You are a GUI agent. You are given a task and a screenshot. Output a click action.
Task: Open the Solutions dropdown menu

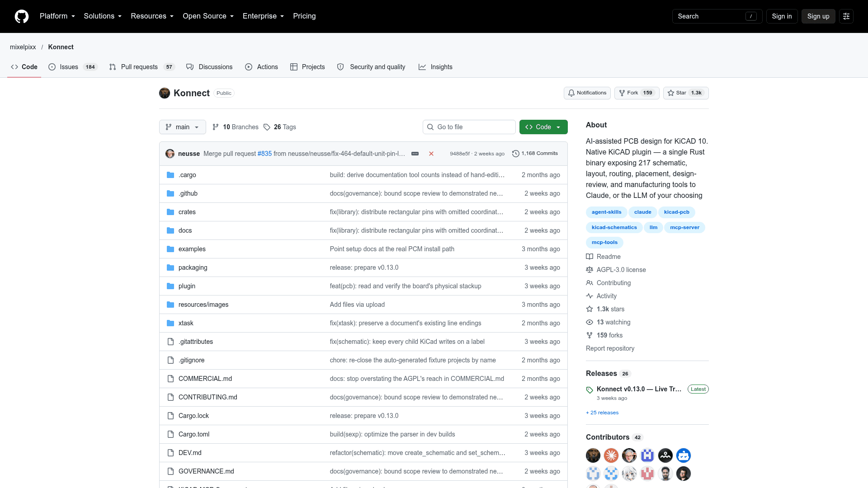(x=103, y=16)
